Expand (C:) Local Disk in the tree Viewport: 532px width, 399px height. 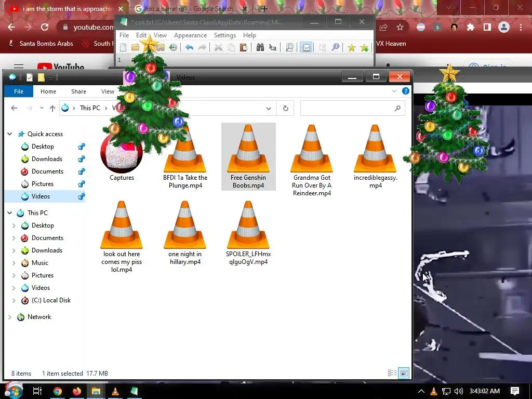click(x=14, y=300)
